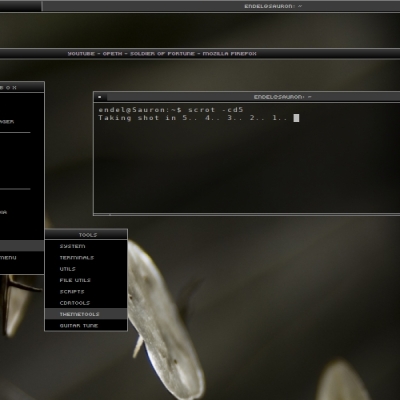Open Scripts in the Tools menu
The height and width of the screenshot is (400, 400).
click(86, 291)
